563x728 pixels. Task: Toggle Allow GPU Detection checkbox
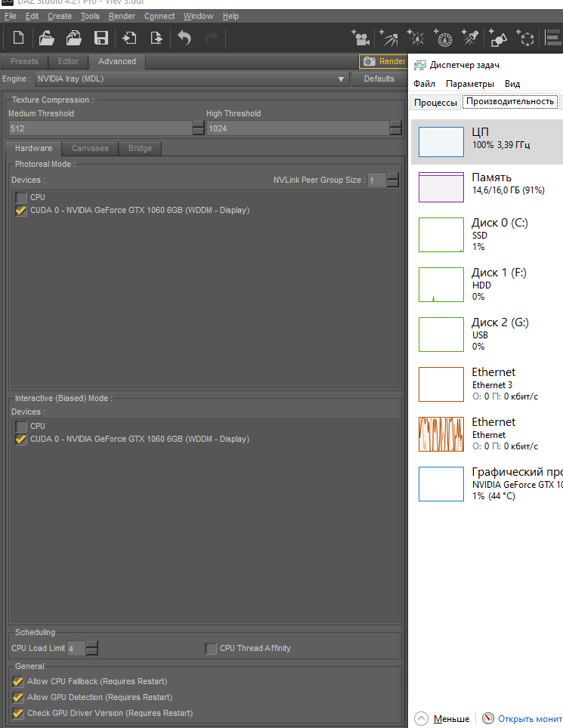(x=17, y=697)
